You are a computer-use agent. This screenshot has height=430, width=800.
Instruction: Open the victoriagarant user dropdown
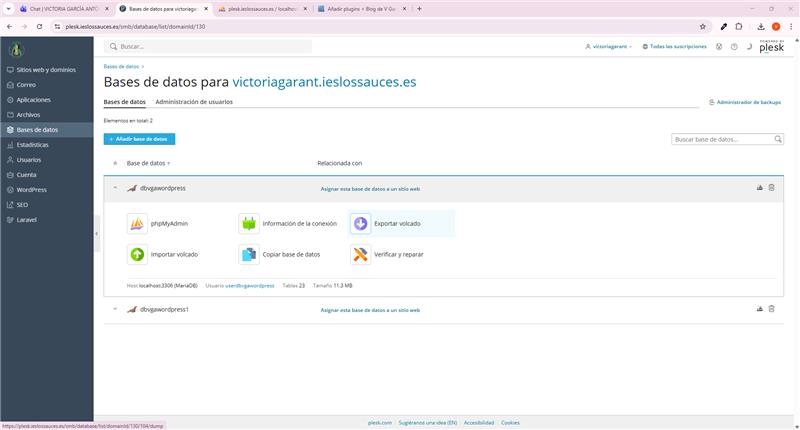click(x=608, y=46)
